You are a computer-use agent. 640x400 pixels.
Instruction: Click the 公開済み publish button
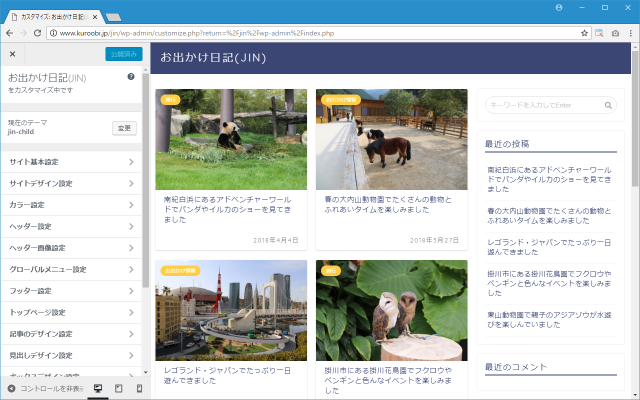click(124, 54)
